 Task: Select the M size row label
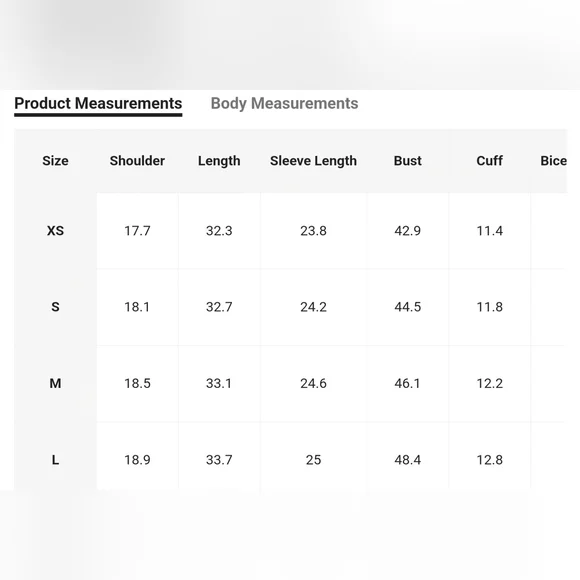coord(55,383)
